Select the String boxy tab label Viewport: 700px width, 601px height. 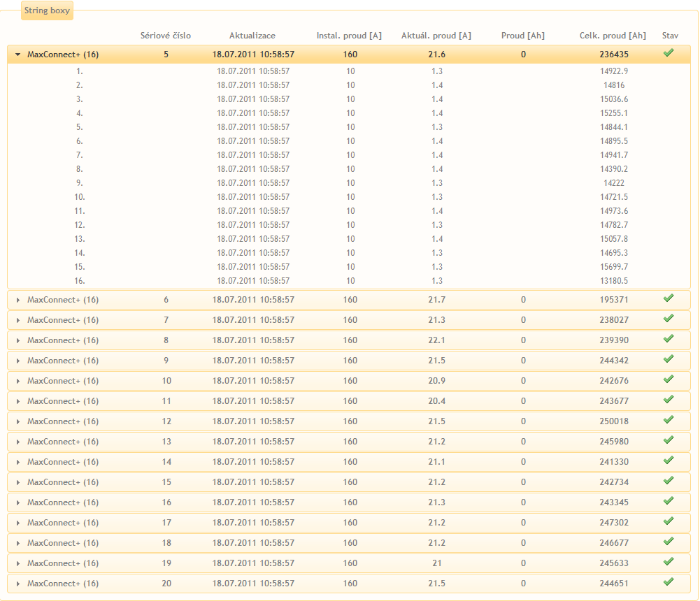coord(47,12)
